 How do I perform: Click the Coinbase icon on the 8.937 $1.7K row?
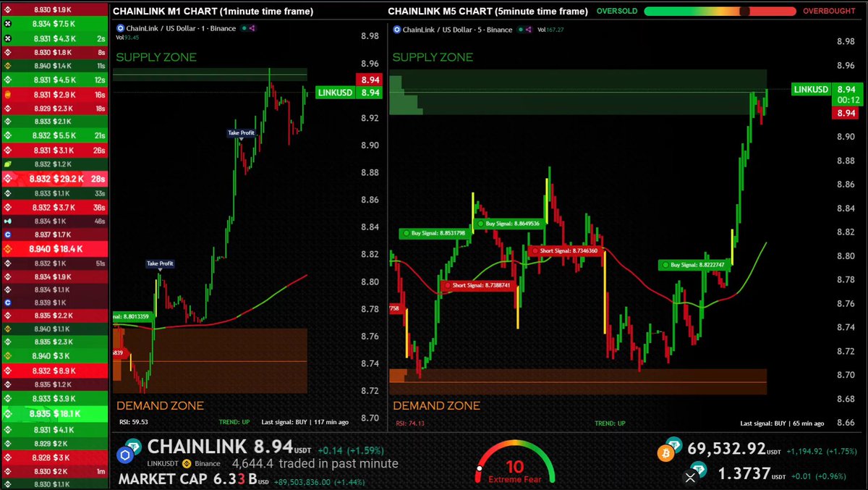8,235
